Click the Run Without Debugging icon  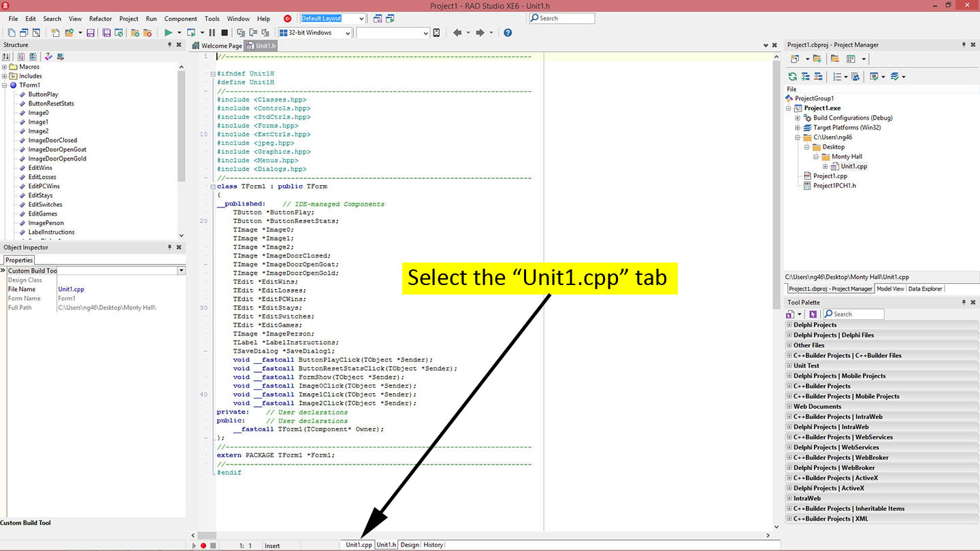tap(191, 33)
